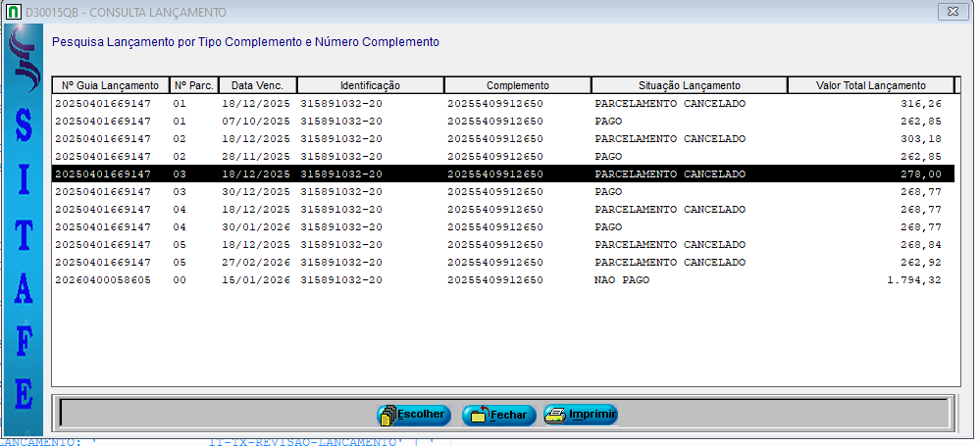Image resolution: width=980 pixels, height=446 pixels.
Task: Click the Situação Lançamento column header
Action: click(689, 85)
